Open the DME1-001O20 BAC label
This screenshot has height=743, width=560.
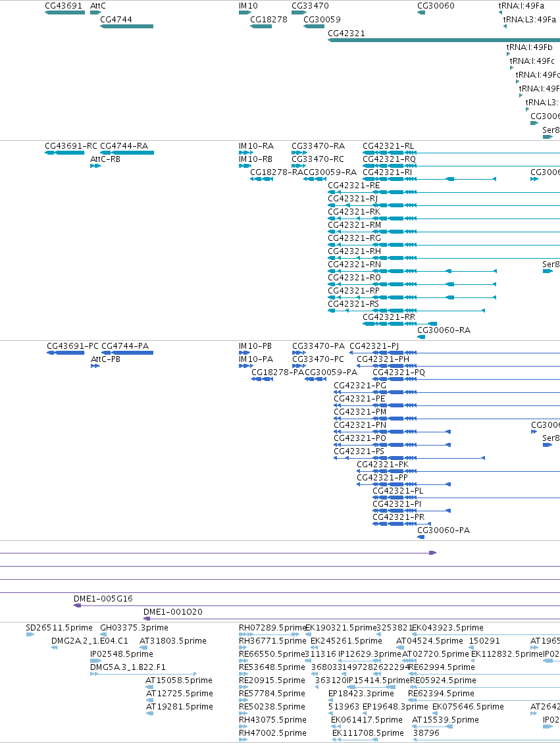click(173, 612)
